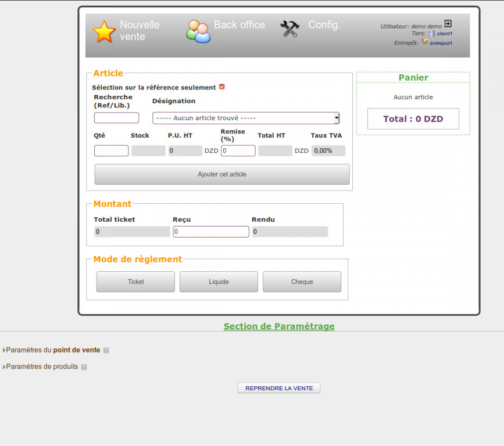
Task: Open the Config. menu
Action: (324, 25)
